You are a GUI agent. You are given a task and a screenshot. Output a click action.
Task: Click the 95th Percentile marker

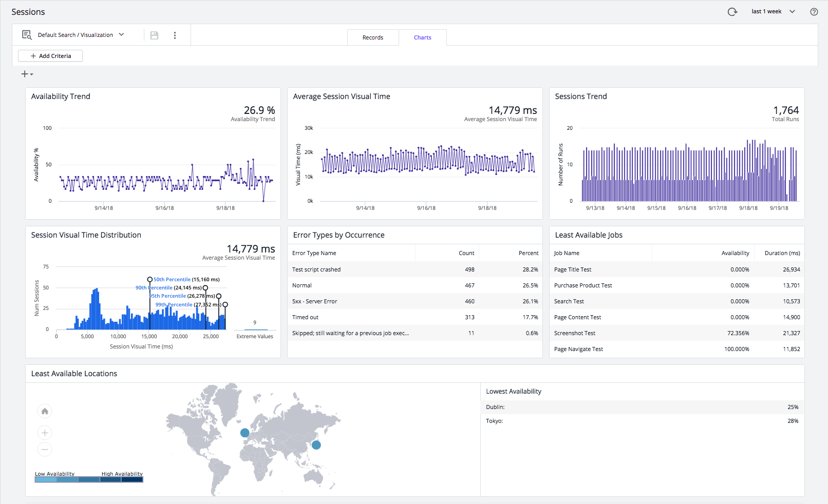[219, 296]
